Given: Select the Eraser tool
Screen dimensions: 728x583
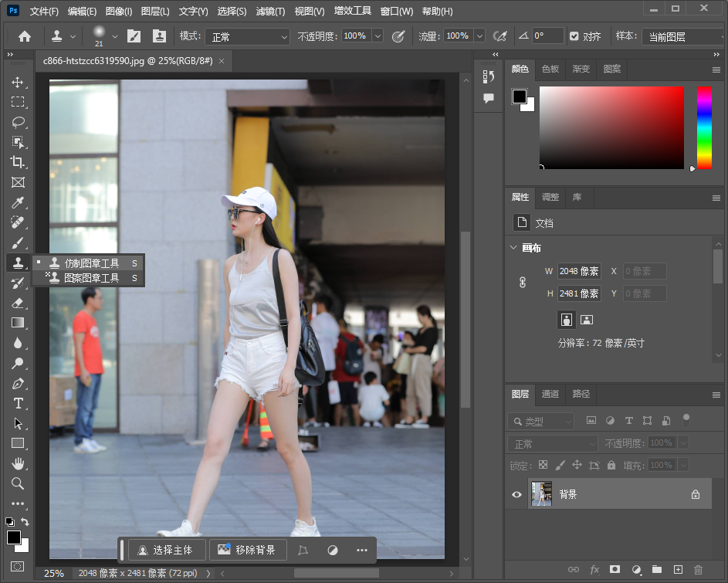Looking at the screenshot, I should 18,303.
